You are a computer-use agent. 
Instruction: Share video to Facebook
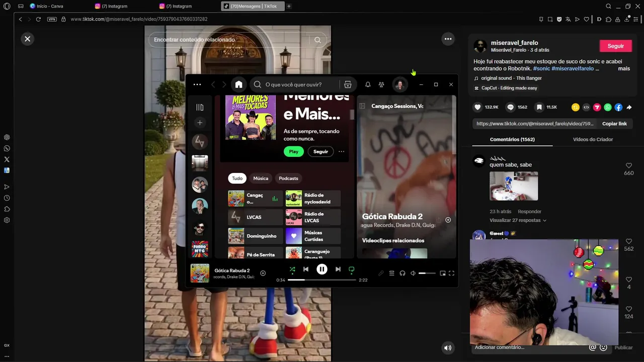click(x=618, y=107)
